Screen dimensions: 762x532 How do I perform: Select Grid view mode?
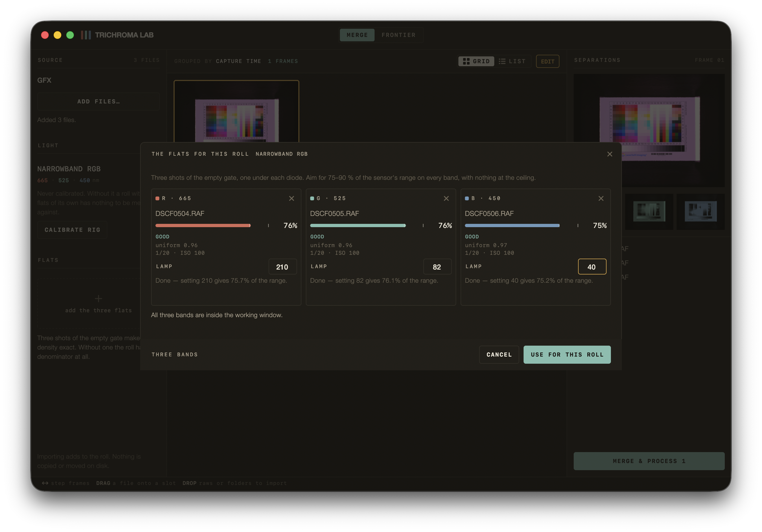(x=476, y=61)
